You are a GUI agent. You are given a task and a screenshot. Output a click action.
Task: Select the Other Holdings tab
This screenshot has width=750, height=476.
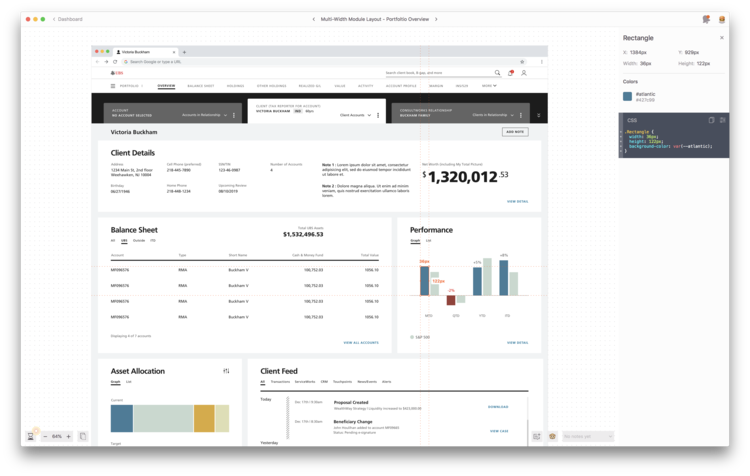coord(271,86)
